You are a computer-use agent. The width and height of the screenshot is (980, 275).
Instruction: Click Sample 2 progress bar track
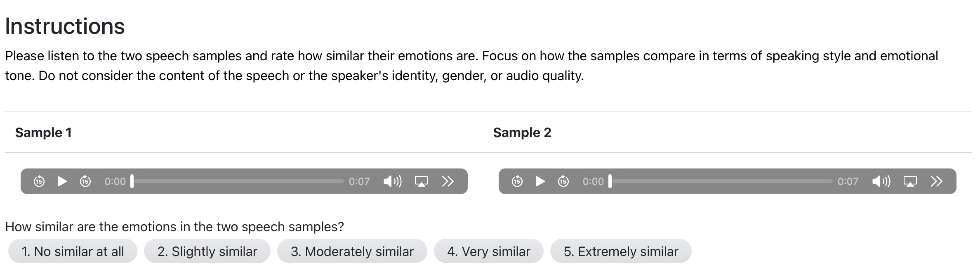coord(722,181)
